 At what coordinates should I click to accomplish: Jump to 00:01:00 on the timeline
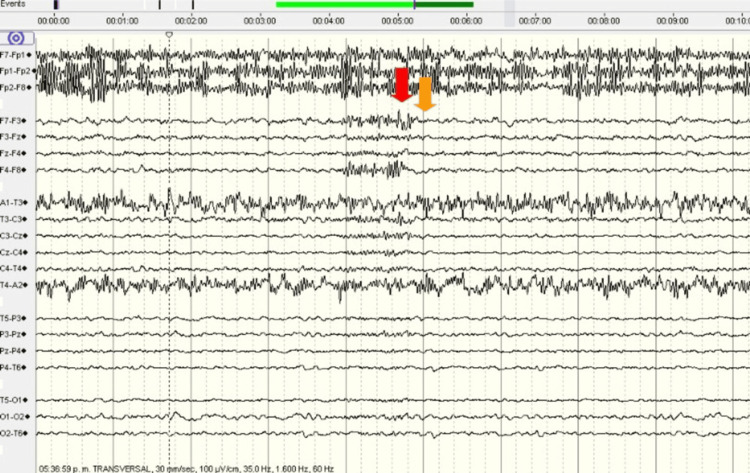[x=122, y=21]
